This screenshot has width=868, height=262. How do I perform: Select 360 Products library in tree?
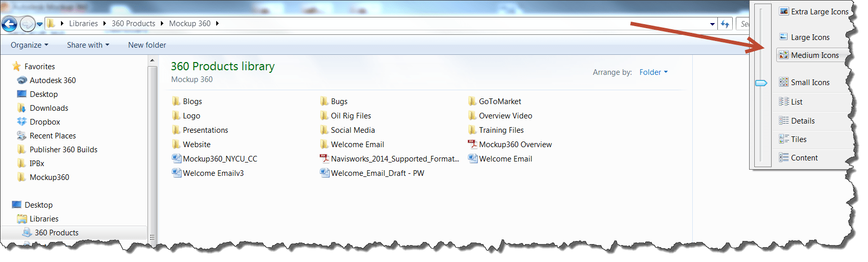point(51,232)
